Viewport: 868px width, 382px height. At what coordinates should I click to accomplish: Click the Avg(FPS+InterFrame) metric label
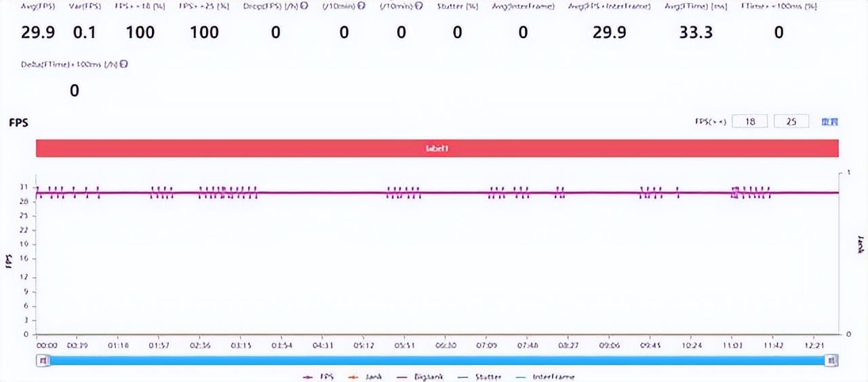[x=610, y=7]
